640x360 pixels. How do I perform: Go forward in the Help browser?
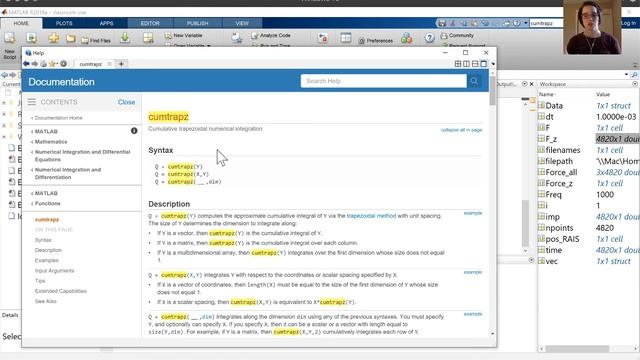[35, 64]
